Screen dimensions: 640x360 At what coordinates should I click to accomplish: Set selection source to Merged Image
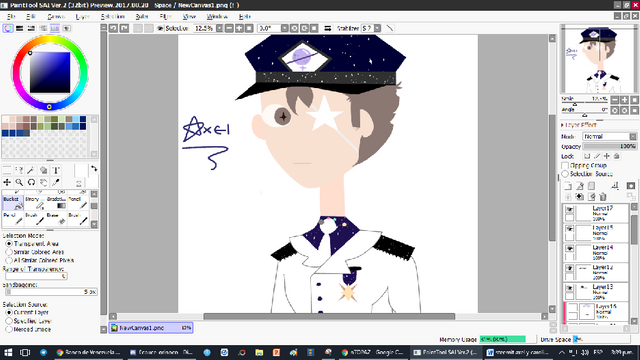9,329
